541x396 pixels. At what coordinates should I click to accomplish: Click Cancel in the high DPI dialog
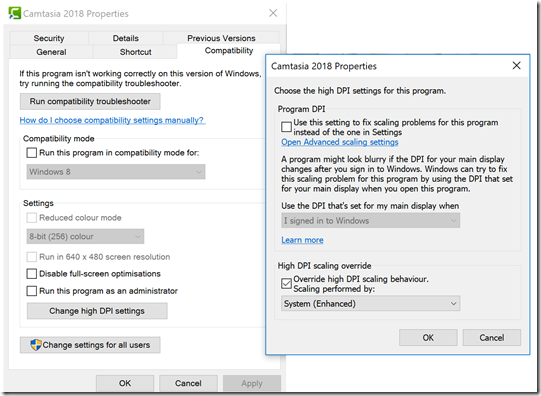(x=492, y=337)
